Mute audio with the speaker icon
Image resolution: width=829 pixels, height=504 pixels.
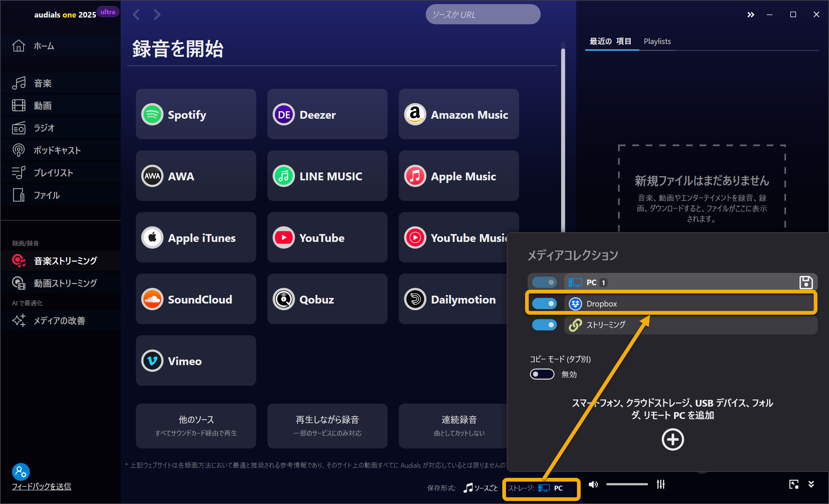pos(593,485)
